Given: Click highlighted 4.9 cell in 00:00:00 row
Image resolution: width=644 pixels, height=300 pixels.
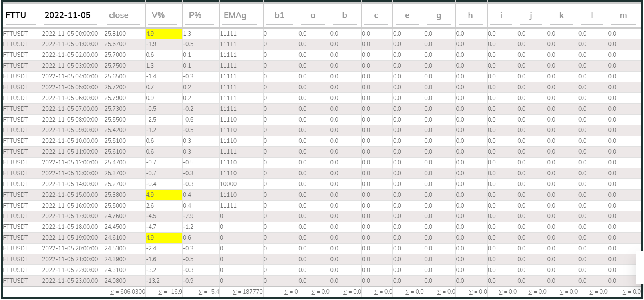Looking at the screenshot, I should pos(164,34).
